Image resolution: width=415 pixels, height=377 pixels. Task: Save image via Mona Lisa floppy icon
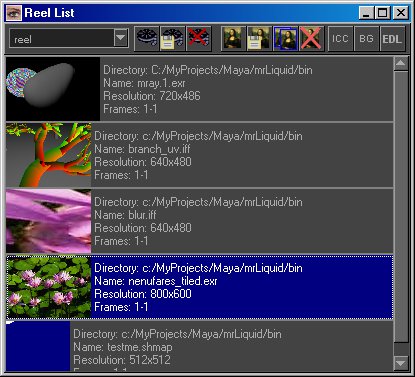point(259,39)
